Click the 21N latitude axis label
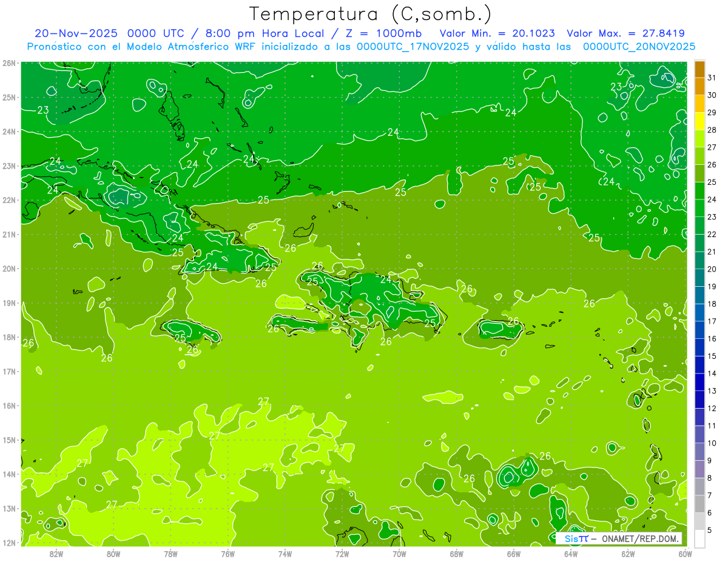Screen dimensions: 728x562 point(9,235)
